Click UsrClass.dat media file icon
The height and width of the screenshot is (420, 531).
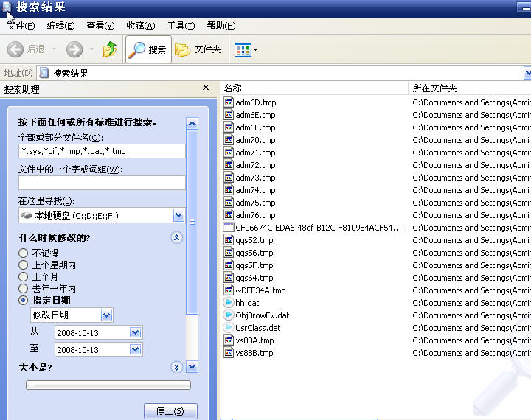point(229,327)
